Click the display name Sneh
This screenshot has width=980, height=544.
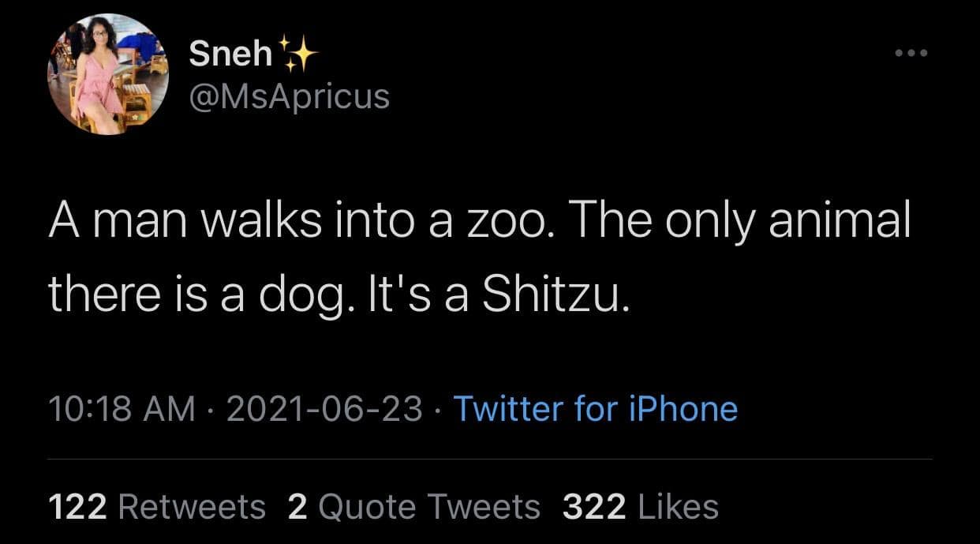coord(230,55)
